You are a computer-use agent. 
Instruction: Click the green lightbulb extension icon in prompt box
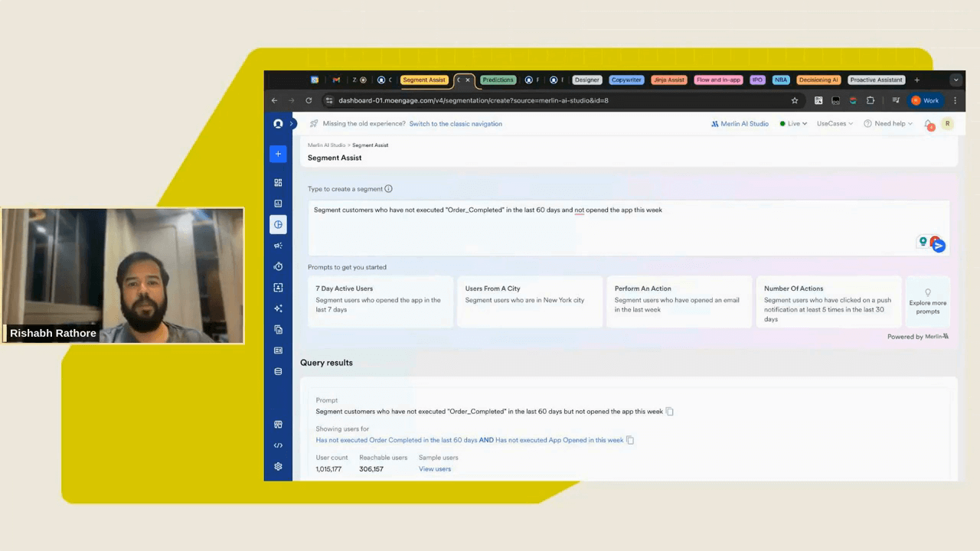[923, 241]
